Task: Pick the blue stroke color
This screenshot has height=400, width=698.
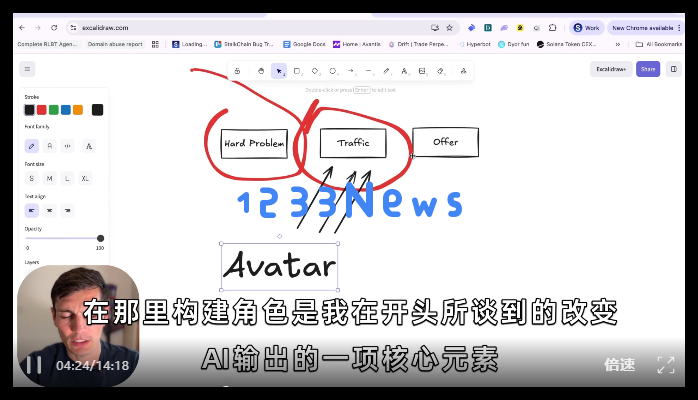Action: tap(65, 109)
